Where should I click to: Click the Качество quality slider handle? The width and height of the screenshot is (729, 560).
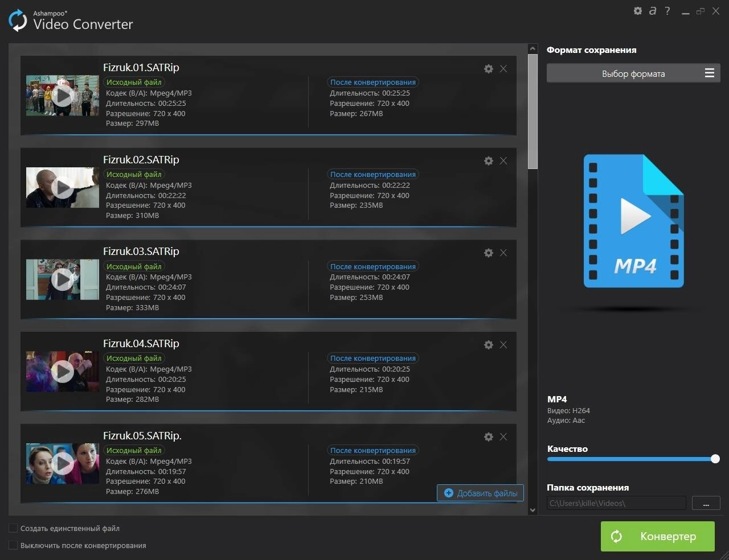pos(715,459)
